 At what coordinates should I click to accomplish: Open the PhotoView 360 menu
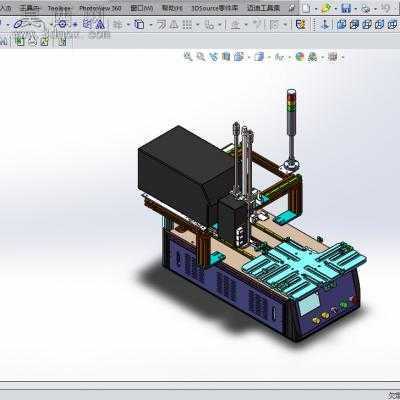100,8
